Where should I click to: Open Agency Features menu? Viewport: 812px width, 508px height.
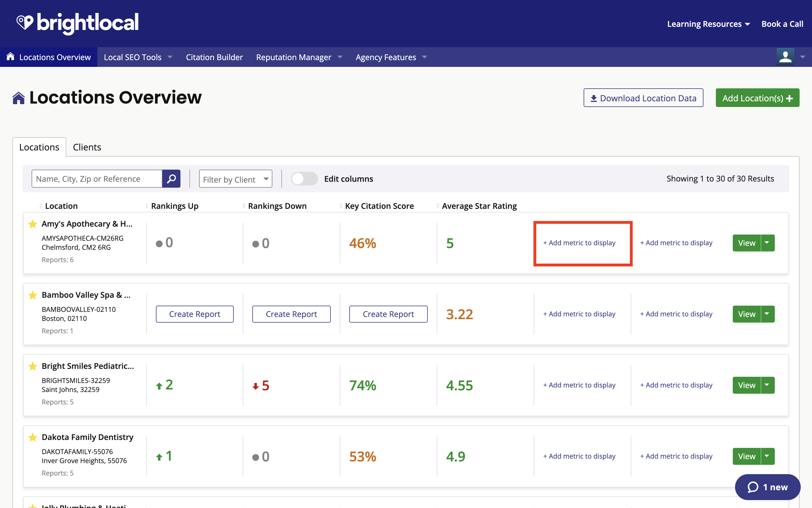pos(391,57)
